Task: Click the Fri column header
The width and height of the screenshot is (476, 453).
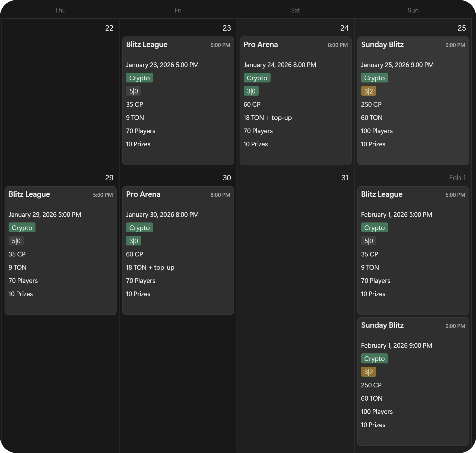Action: pos(178,10)
